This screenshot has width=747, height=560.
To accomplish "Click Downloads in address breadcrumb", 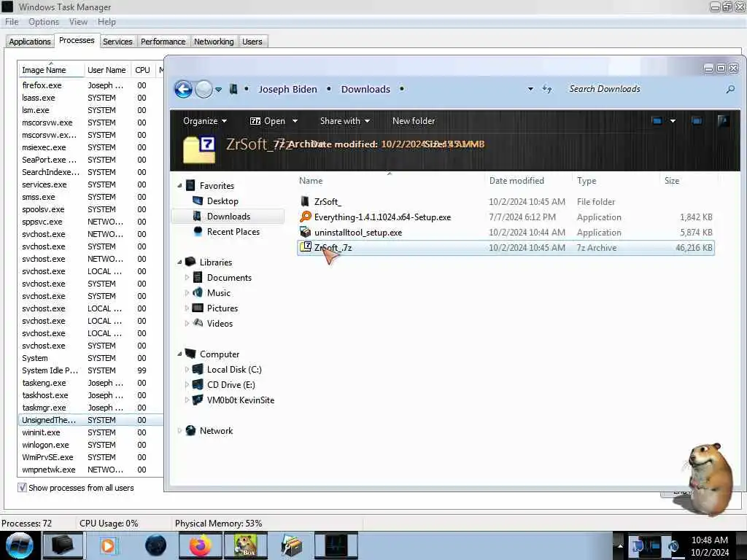I will [365, 89].
